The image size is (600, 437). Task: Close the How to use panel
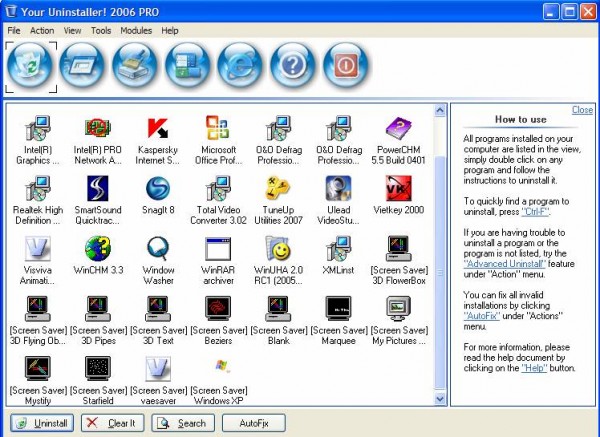coord(582,110)
